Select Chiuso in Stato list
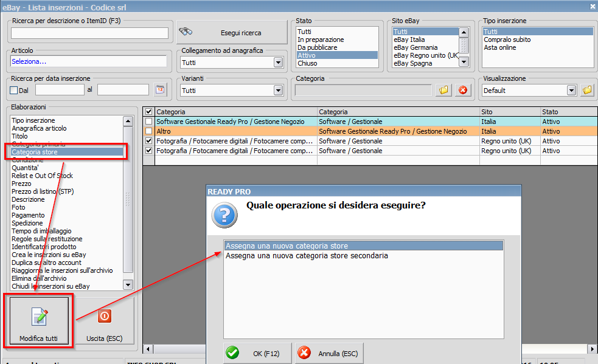This screenshot has height=364, width=598. [x=337, y=63]
